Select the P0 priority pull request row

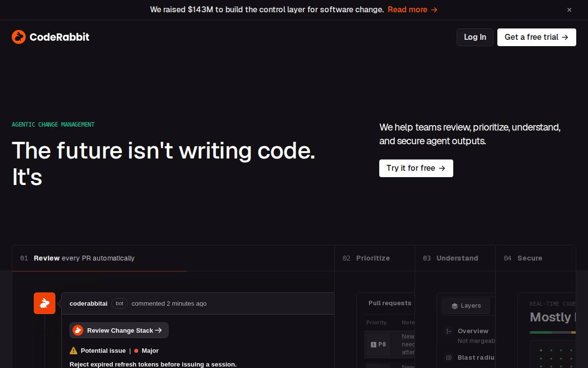click(390, 344)
